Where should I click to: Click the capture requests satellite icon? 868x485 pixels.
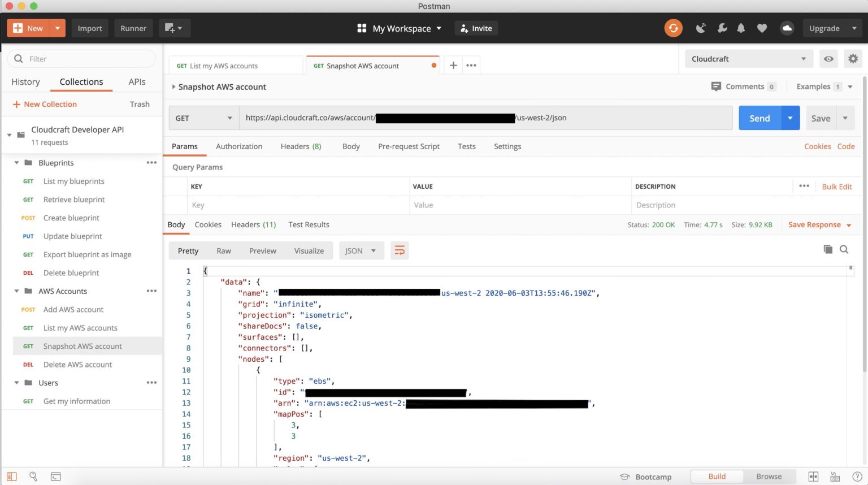click(701, 28)
